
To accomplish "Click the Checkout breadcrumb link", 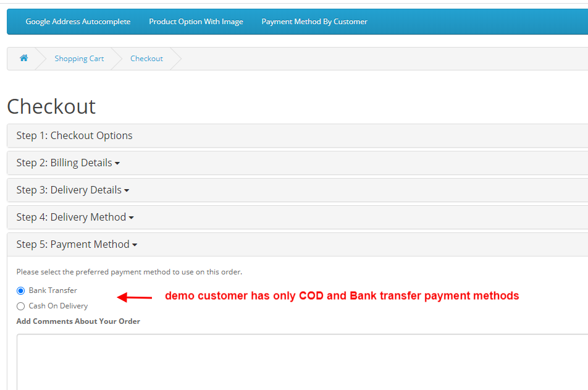I will [146, 58].
